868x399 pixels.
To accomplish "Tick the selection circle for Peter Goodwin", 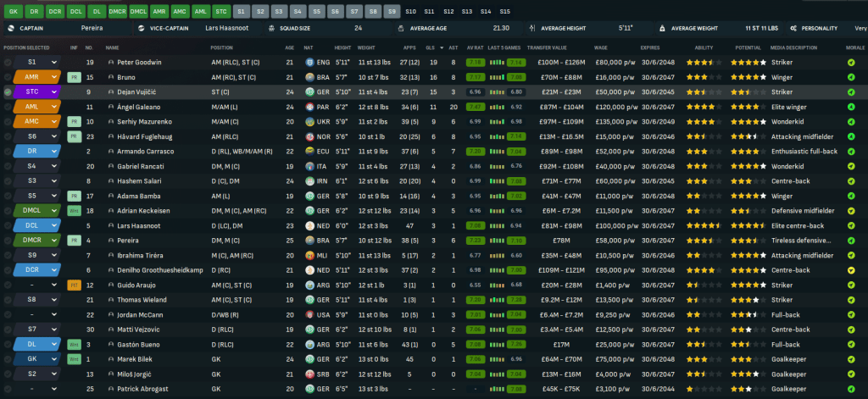I will [x=8, y=63].
